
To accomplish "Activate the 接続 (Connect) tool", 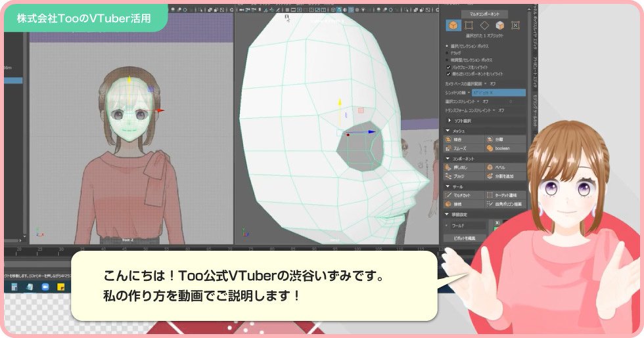I will coord(464,204).
